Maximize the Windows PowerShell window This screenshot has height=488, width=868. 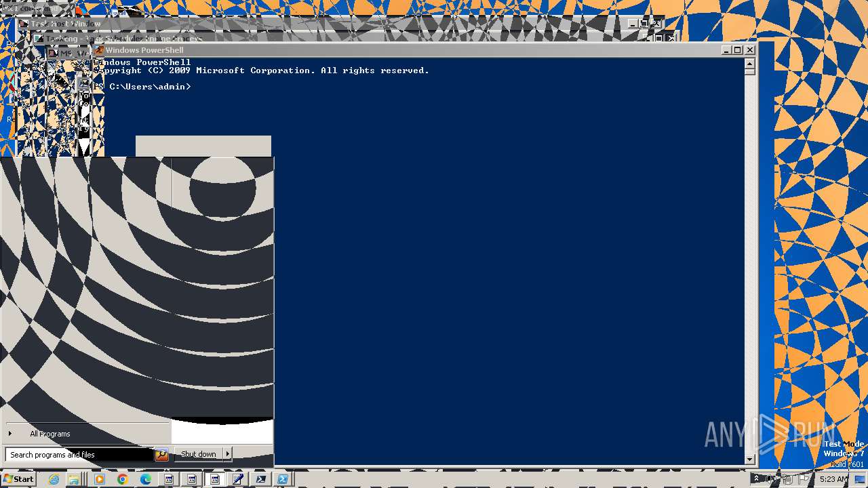click(738, 49)
